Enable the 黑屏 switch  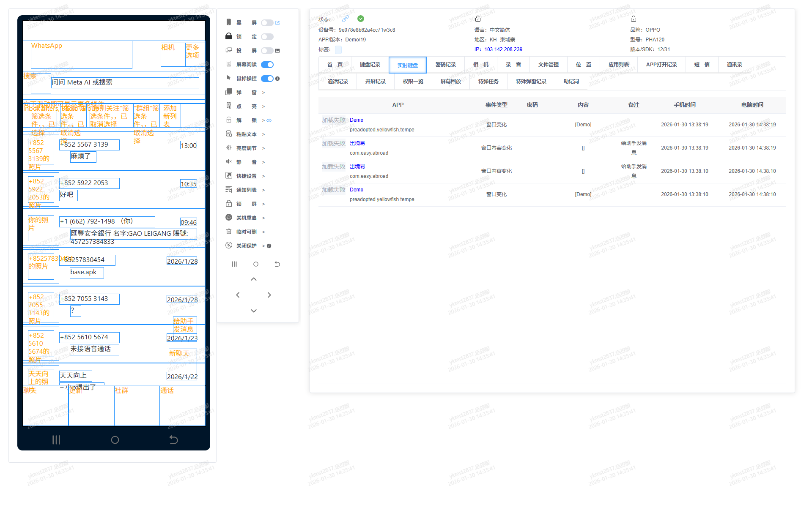(267, 23)
